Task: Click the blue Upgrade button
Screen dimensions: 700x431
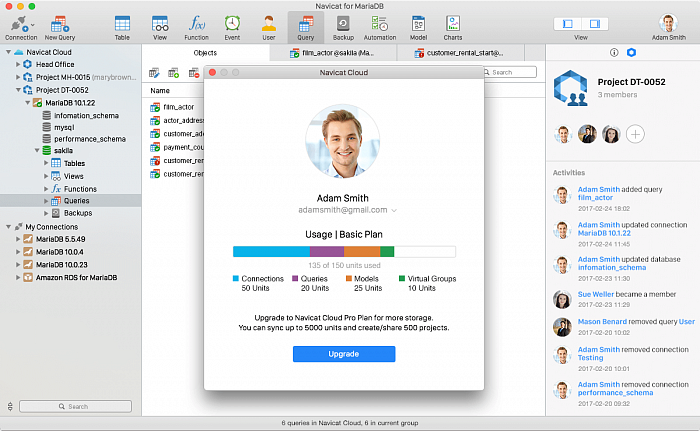Action: (x=343, y=354)
